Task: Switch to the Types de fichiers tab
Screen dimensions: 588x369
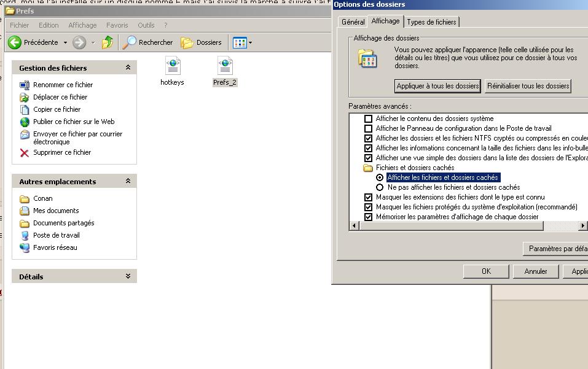Action: 431,22
